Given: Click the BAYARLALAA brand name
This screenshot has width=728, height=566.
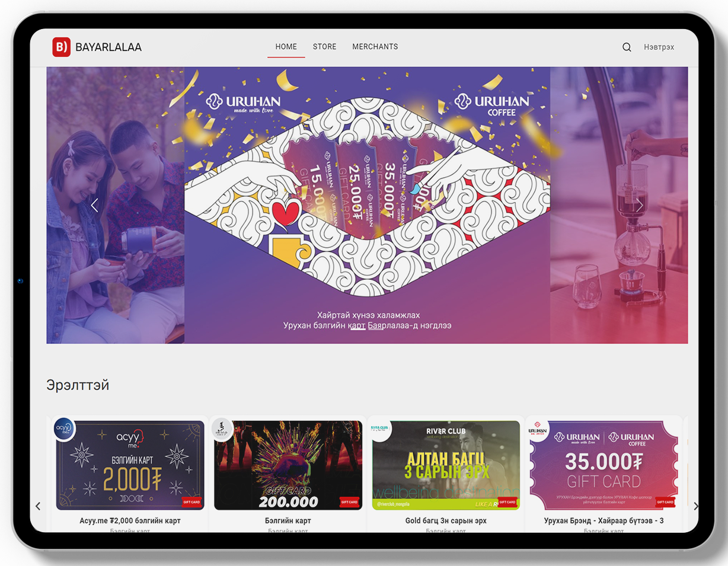Looking at the screenshot, I should coord(108,47).
